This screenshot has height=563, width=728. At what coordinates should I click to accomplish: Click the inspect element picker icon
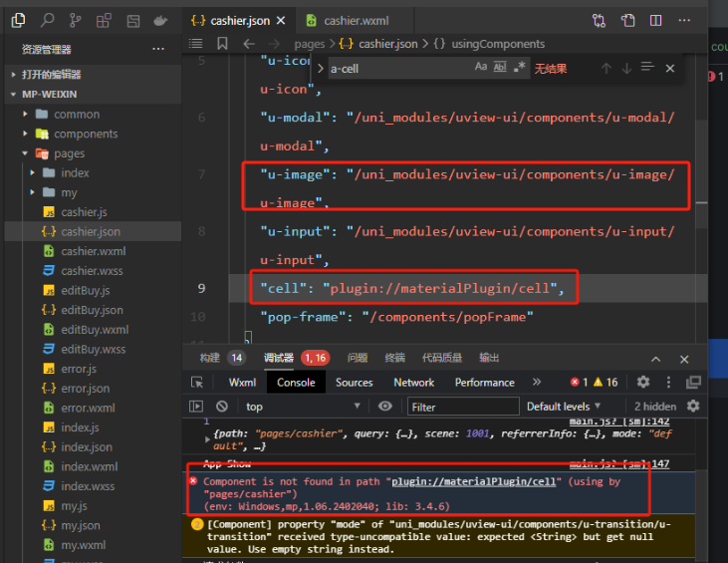(197, 383)
